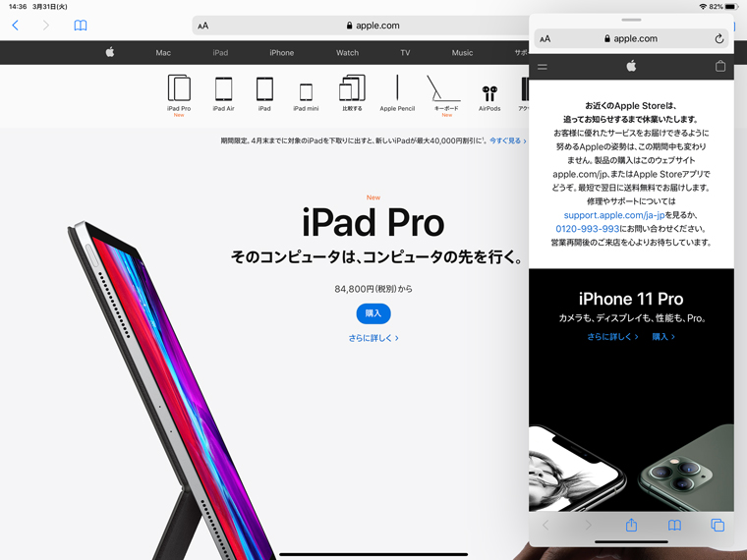Viewport: 747px width, 560px height.
Task: Open tabs overview in slide-over toolbar
Action: [x=718, y=525]
